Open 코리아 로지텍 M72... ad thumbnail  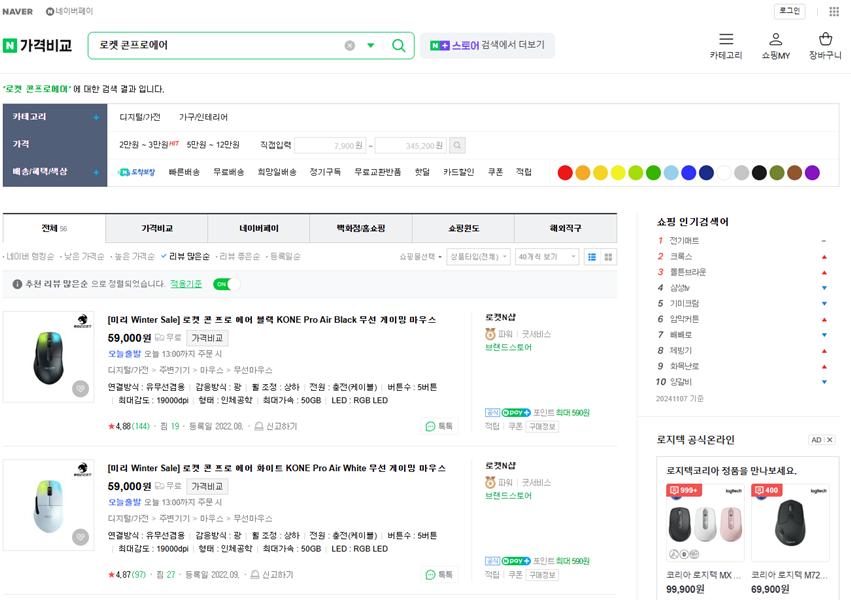tap(791, 522)
